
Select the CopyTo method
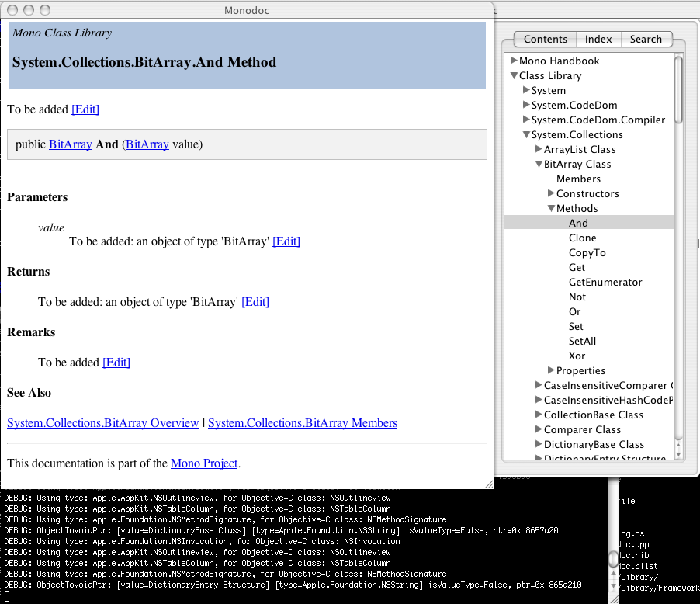(587, 252)
